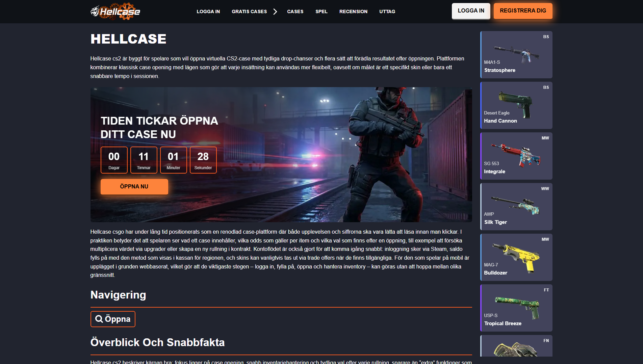Select SPEL in the top navigation
The width and height of the screenshot is (643, 364).
(x=321, y=11)
